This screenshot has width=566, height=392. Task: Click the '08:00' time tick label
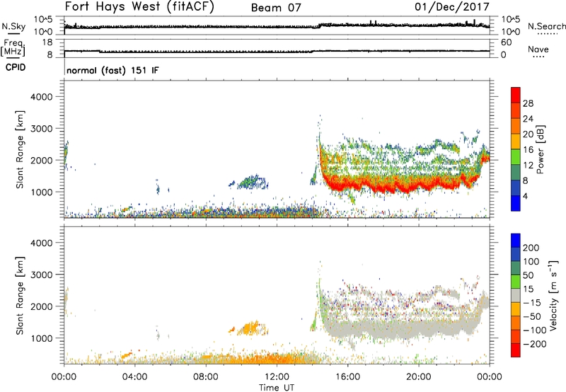206,377
